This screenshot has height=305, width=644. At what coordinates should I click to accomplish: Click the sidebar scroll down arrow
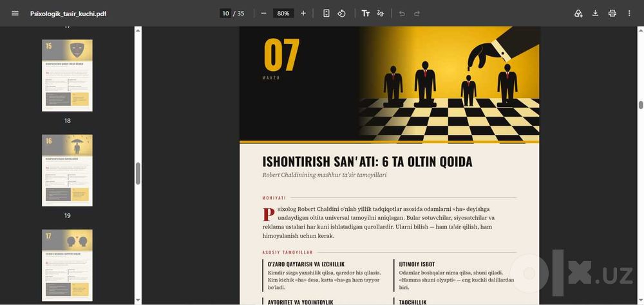(138, 300)
